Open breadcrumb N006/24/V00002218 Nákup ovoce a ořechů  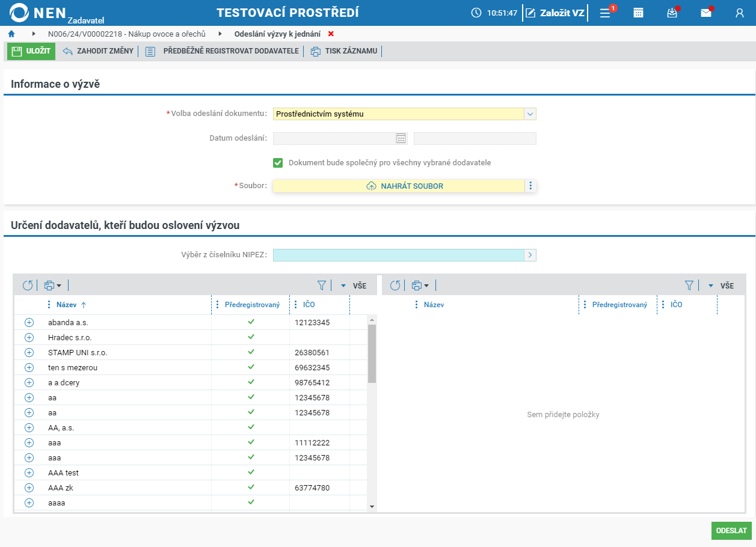pyautogui.click(x=127, y=34)
